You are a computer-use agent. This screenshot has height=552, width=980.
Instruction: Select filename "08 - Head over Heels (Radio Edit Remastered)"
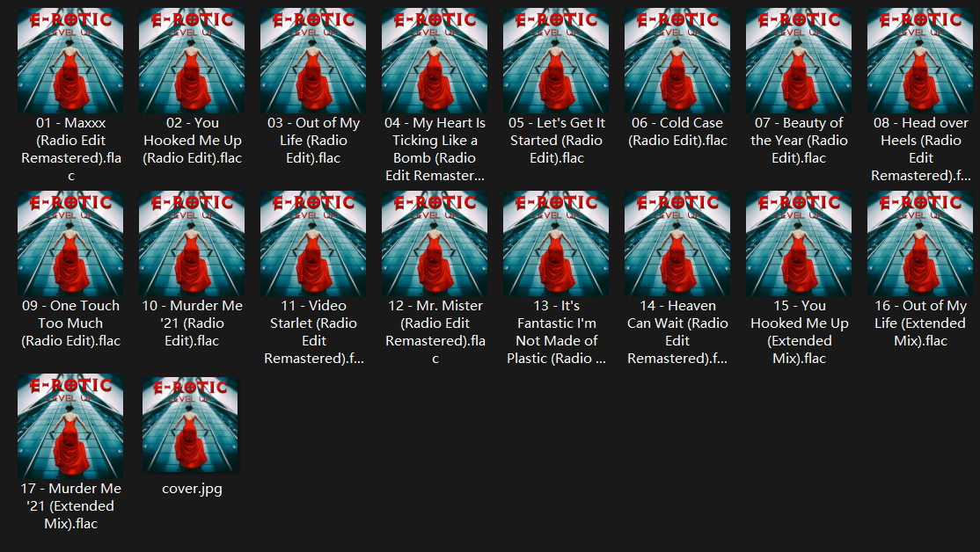pyautogui.click(x=921, y=149)
